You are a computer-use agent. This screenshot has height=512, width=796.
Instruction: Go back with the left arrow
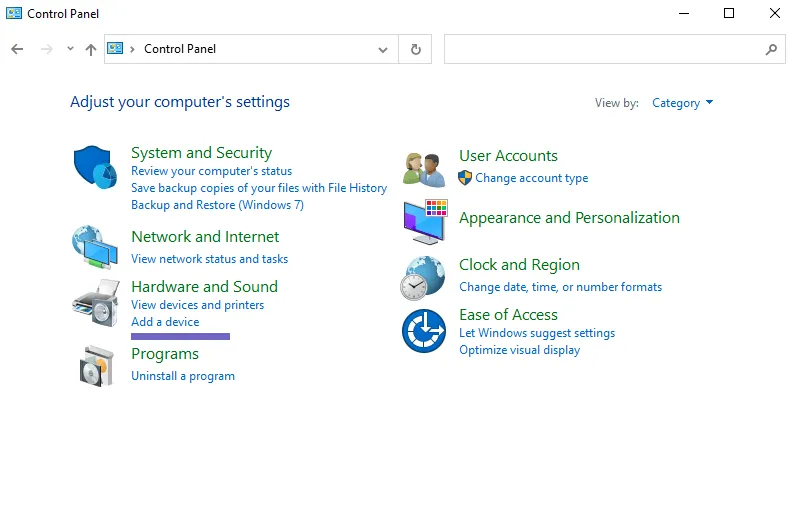(x=17, y=49)
